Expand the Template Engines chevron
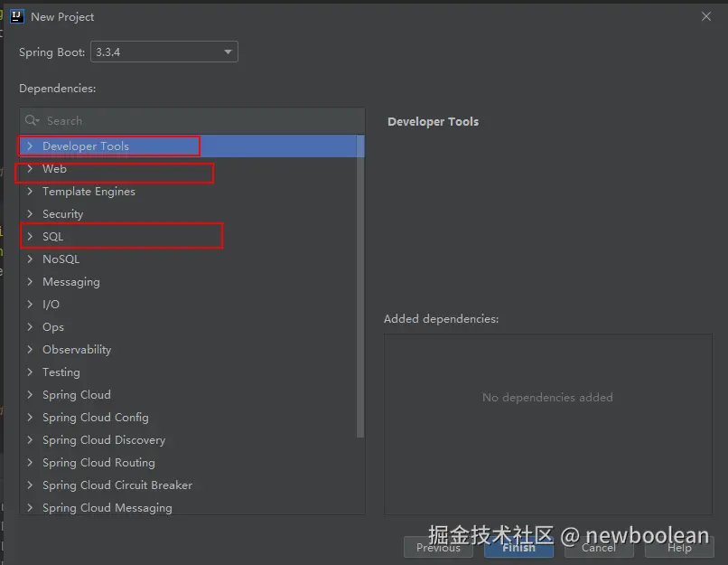728x565 pixels. click(30, 191)
